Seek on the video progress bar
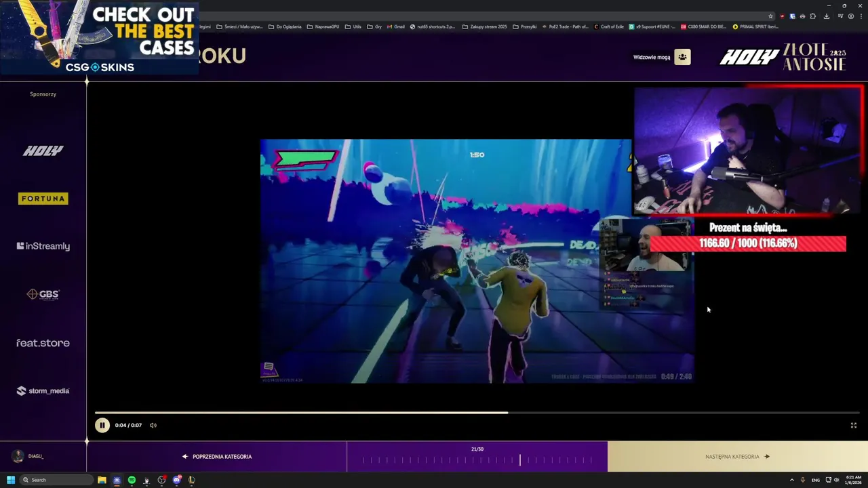 (477, 412)
